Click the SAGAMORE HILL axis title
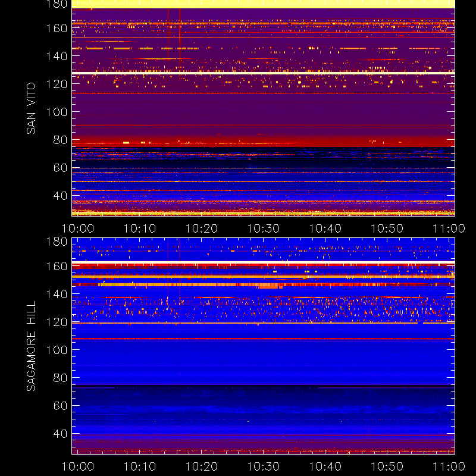 point(31,346)
